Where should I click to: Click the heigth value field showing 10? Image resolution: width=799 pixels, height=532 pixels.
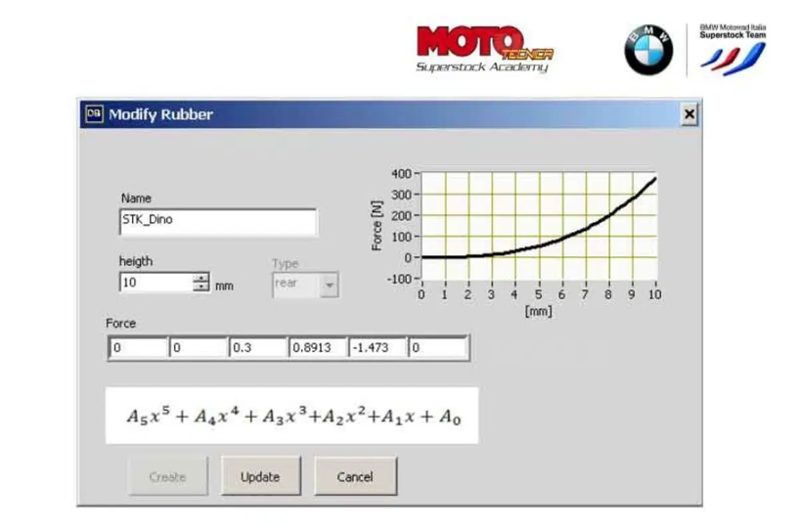[x=156, y=282]
